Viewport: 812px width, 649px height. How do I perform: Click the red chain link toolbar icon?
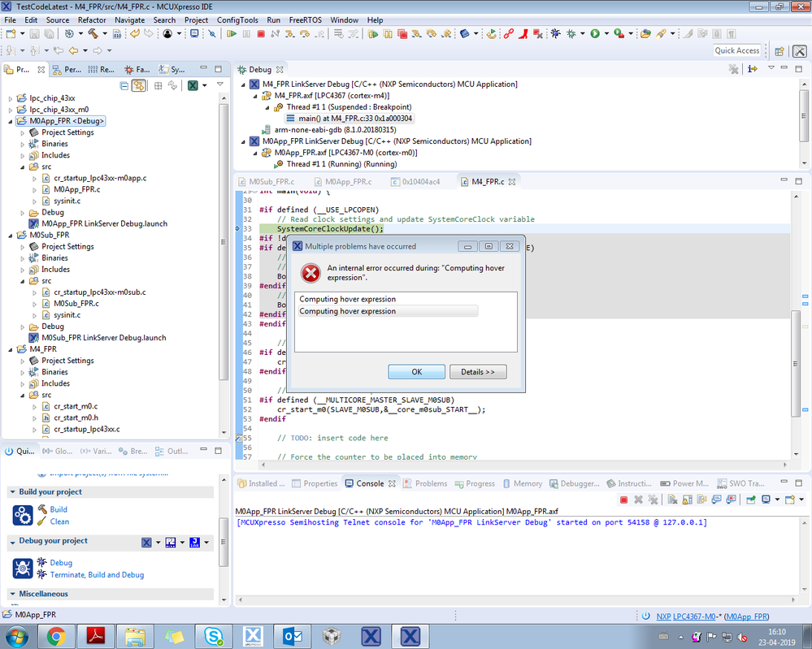[x=509, y=34]
